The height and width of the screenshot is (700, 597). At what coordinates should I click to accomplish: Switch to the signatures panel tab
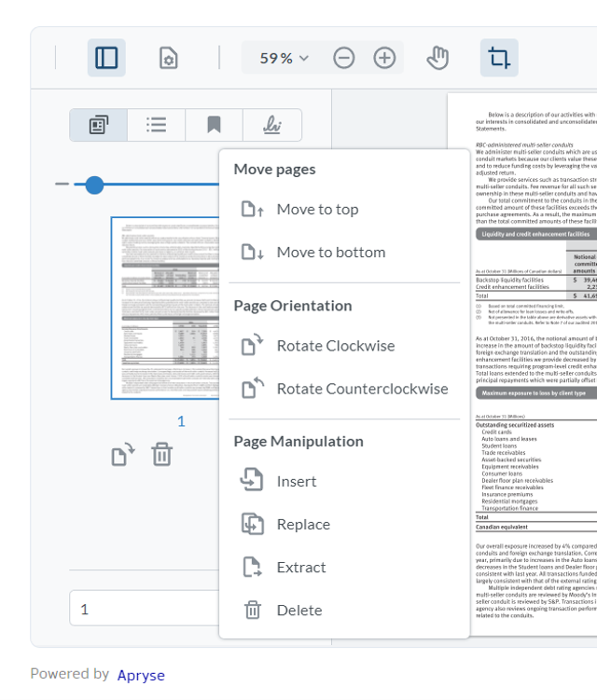(x=272, y=125)
